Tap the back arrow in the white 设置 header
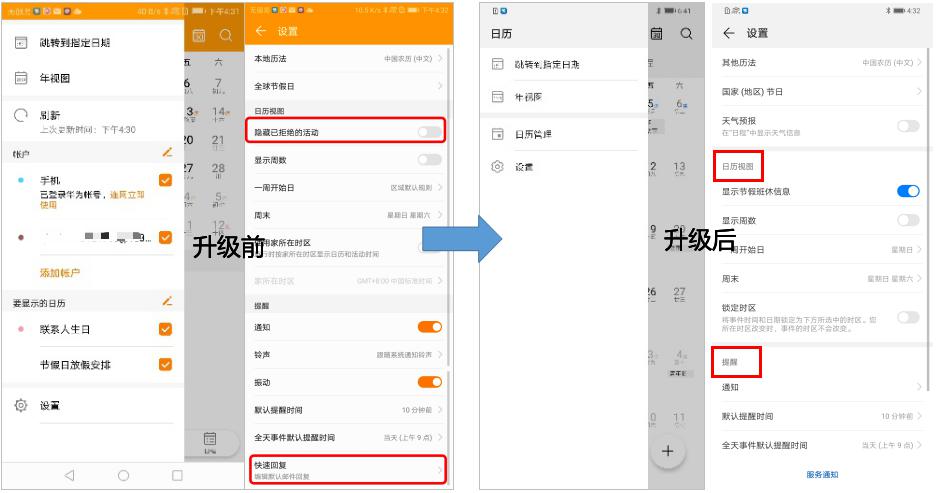The image size is (938, 493). [729, 33]
